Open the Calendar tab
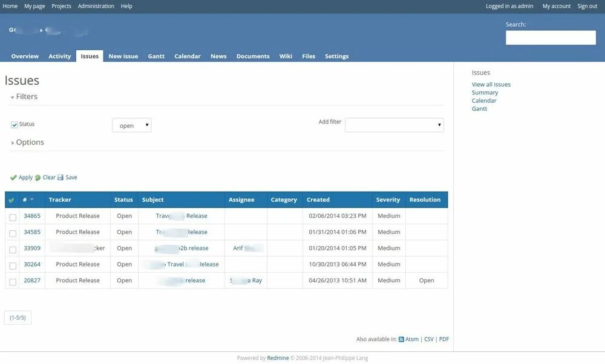Screen dimensions: 605x364 tap(188, 56)
